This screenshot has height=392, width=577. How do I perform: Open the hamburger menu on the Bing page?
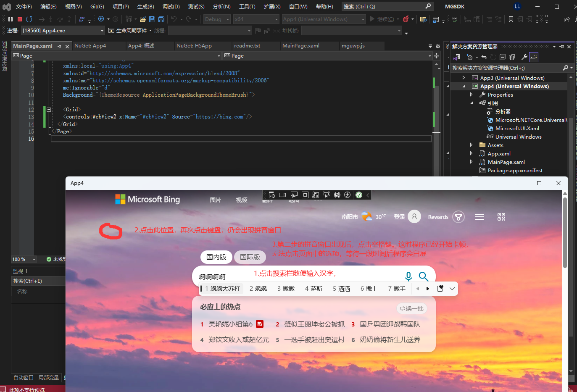(x=479, y=217)
